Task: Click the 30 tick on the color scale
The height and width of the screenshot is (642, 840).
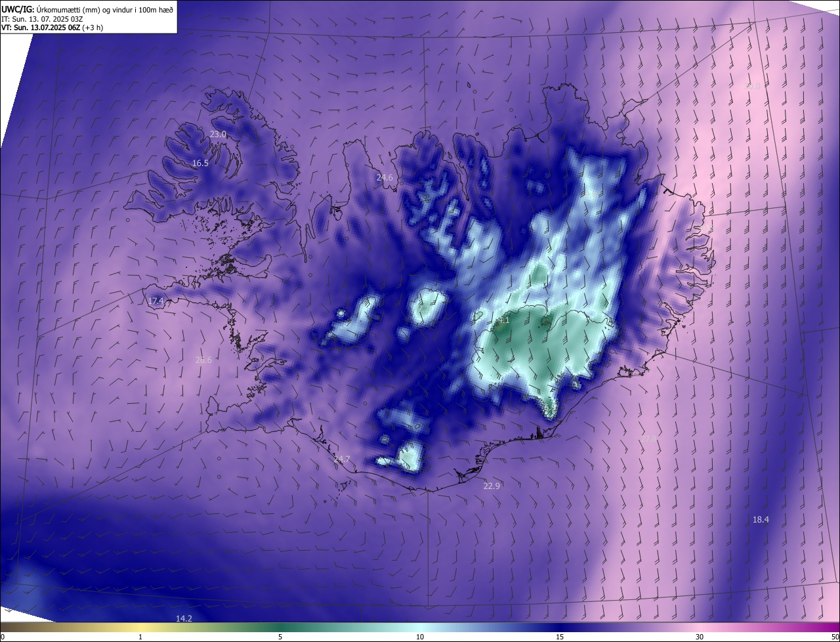Action: [x=700, y=637]
